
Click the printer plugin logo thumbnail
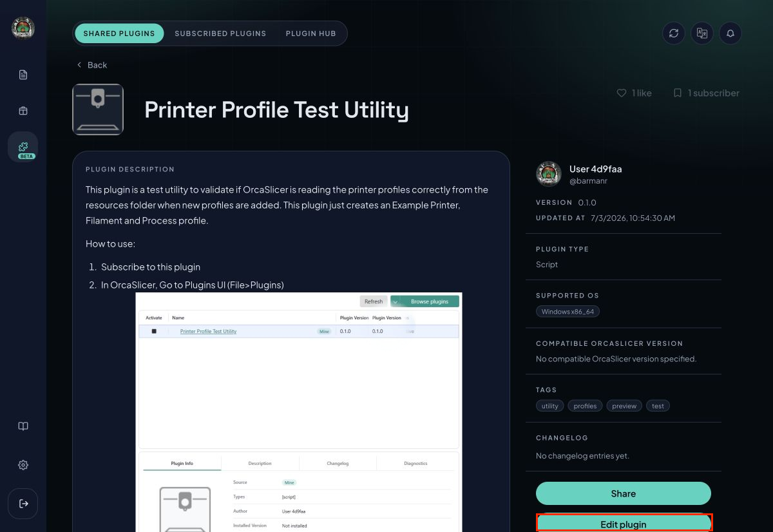coord(98,109)
